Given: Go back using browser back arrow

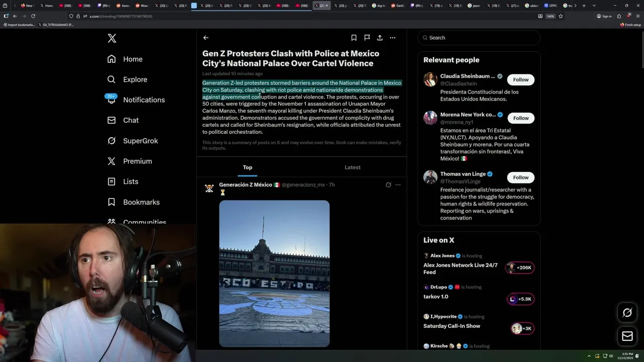Looking at the screenshot, I should [x=15, y=16].
